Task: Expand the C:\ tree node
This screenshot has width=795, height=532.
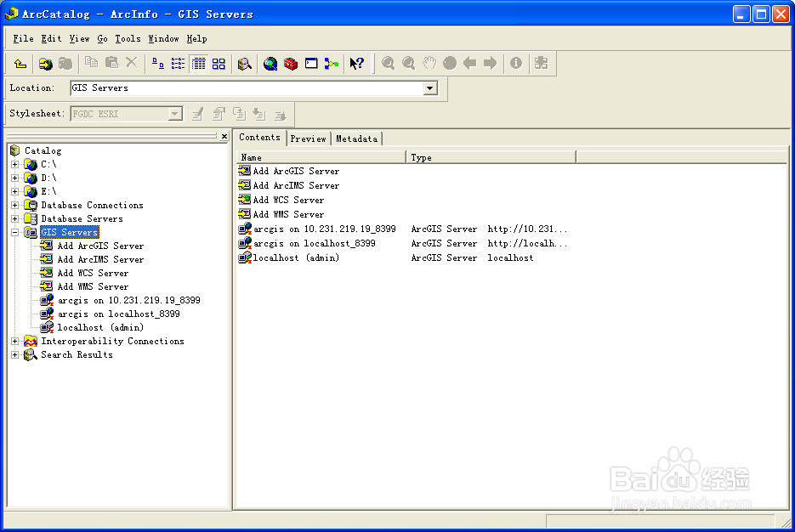Action: click(14, 164)
